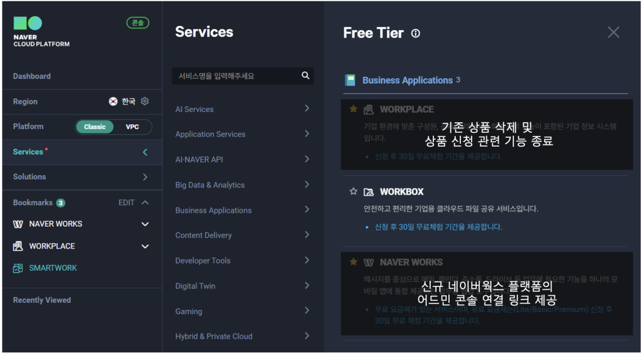Click the Business Applications section icon
The width and height of the screenshot is (644, 355).
350,81
